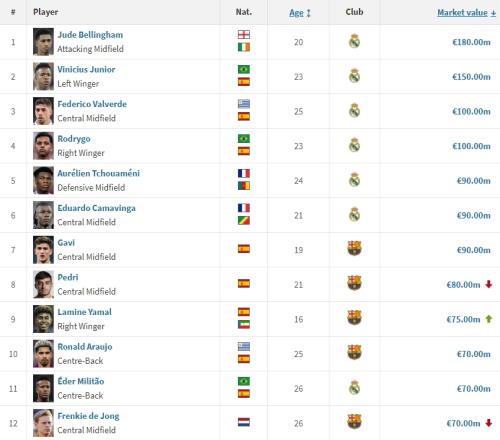
Task: Open Eduardo Camavinga's profile link
Action: [96, 208]
